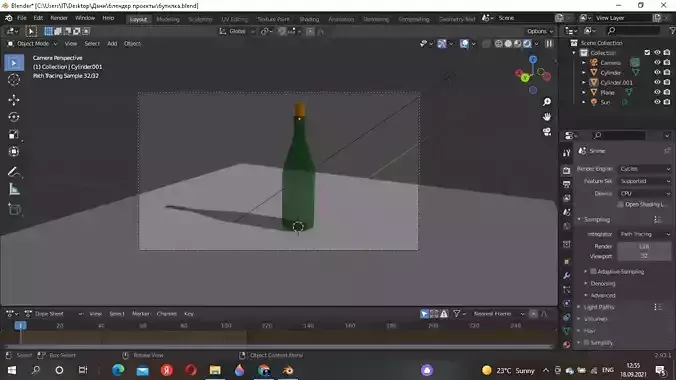Select the Scale tool
The height and width of the screenshot is (380, 676).
14,134
